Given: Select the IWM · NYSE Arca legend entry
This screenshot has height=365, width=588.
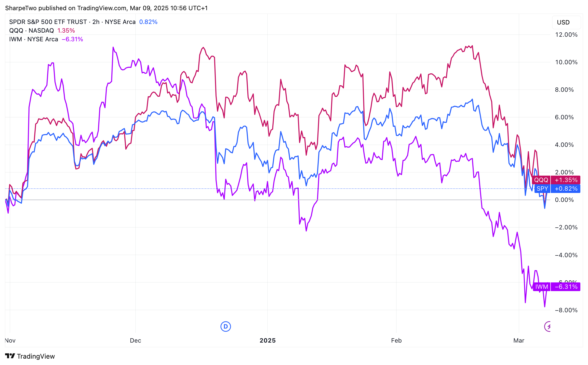Looking at the screenshot, I should [33, 39].
